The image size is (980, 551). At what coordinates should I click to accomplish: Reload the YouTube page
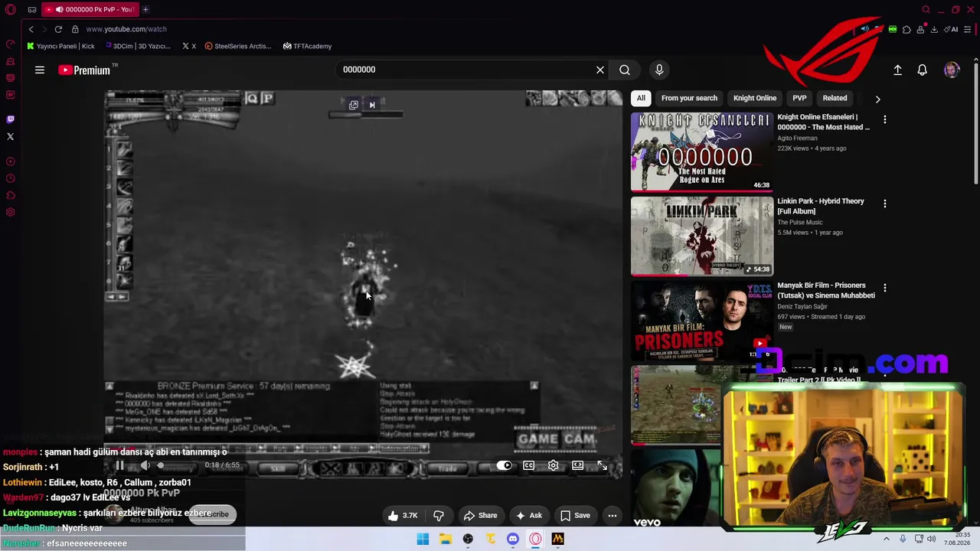click(x=58, y=29)
